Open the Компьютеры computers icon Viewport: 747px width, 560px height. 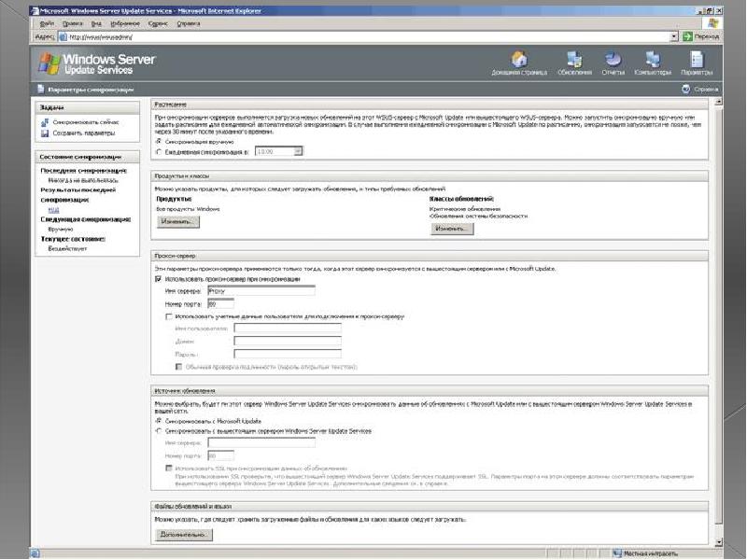[x=652, y=60]
